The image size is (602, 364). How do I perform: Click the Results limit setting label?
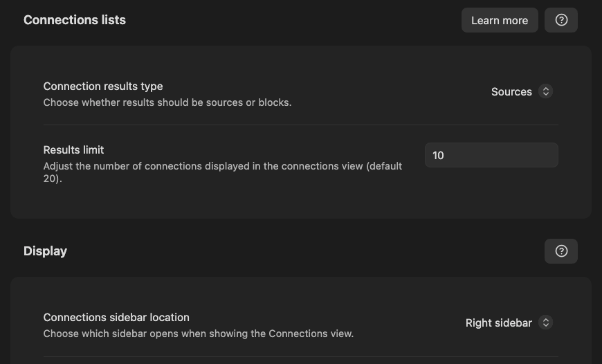click(x=73, y=149)
